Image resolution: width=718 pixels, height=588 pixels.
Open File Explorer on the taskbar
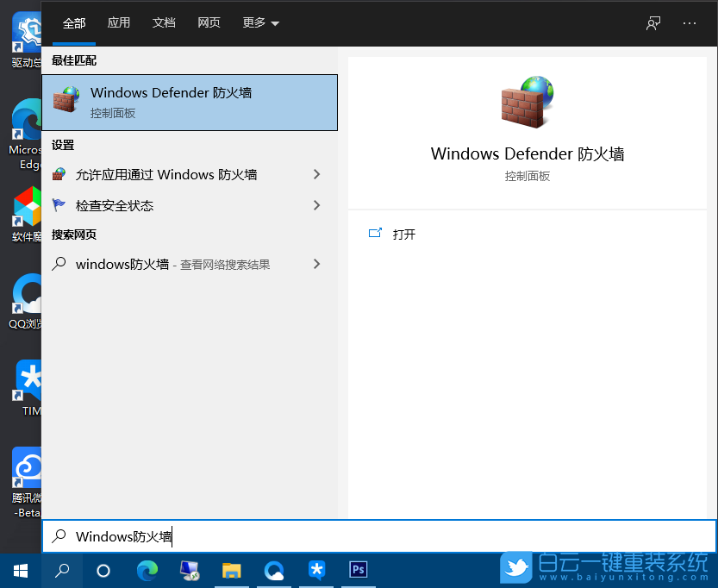pos(232,570)
